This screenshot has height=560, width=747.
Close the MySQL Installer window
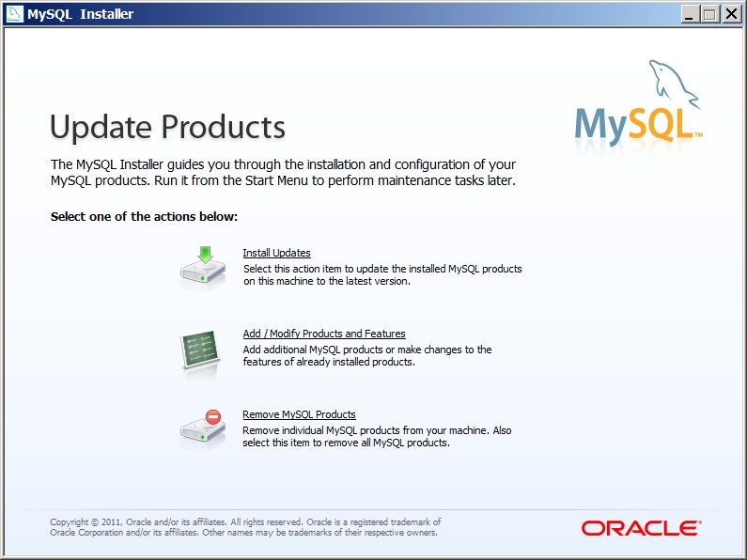[731, 14]
